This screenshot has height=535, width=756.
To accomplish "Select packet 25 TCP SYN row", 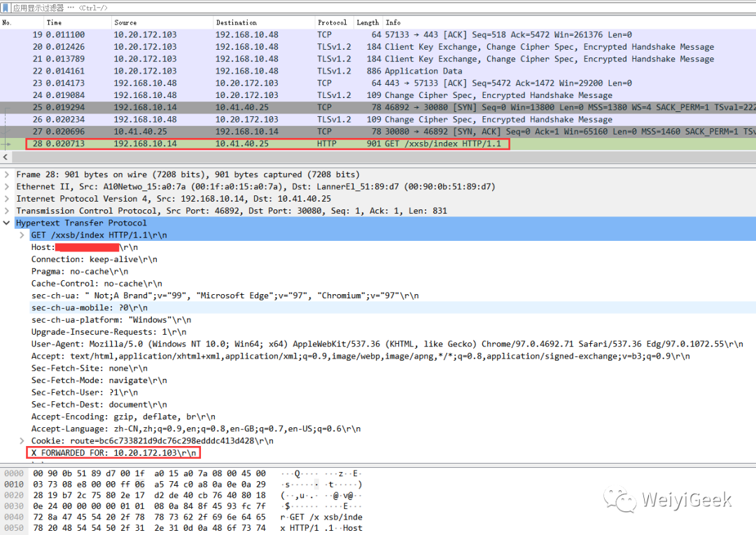I will pos(378,107).
